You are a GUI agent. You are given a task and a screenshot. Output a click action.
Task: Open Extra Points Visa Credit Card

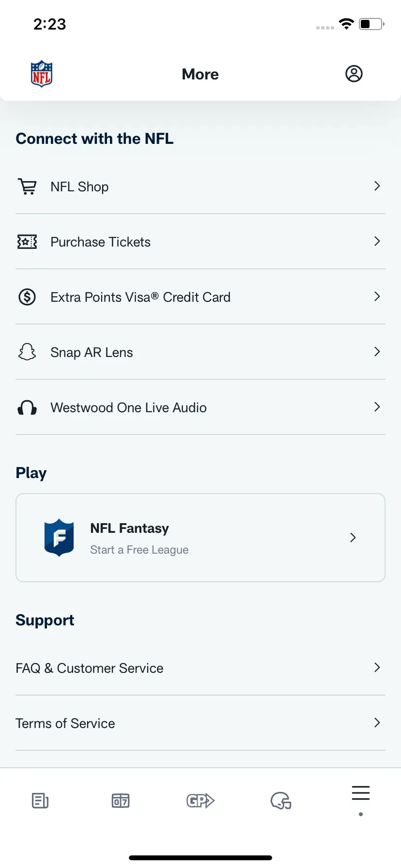200,297
